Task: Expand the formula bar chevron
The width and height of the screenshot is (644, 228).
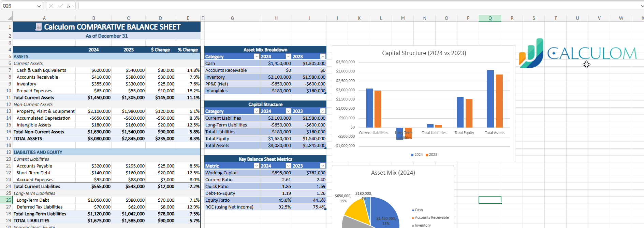Action: click(642, 6)
